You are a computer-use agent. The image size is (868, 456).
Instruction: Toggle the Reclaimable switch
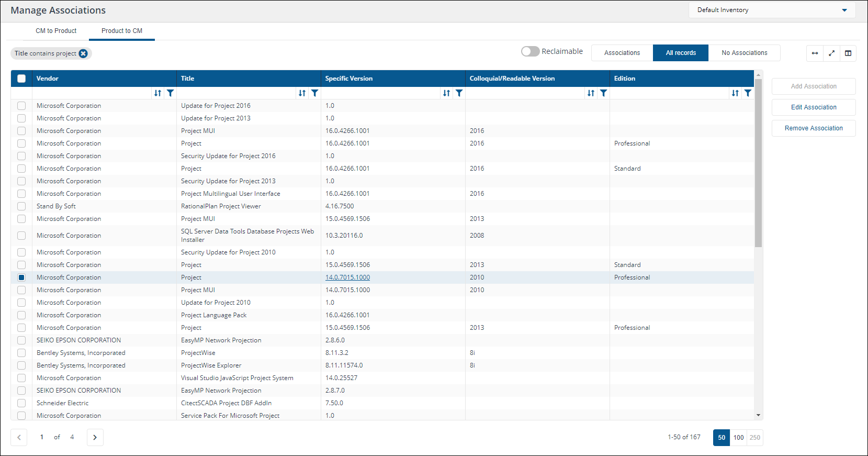click(x=530, y=51)
